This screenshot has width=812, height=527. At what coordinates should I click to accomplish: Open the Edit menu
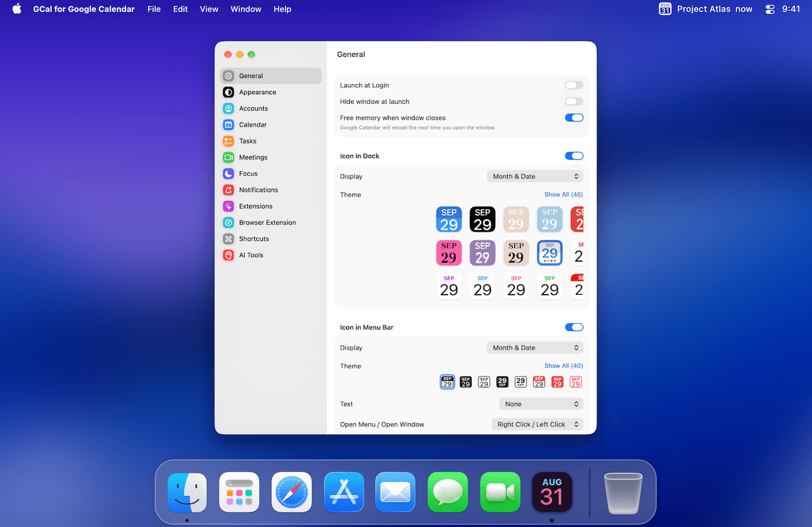click(181, 9)
